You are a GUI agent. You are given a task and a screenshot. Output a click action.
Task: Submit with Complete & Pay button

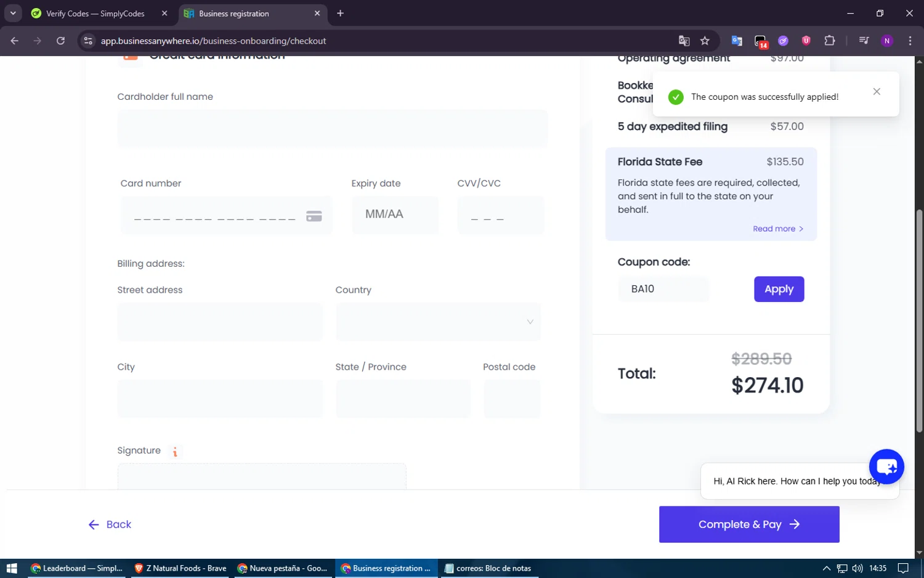pos(749,524)
